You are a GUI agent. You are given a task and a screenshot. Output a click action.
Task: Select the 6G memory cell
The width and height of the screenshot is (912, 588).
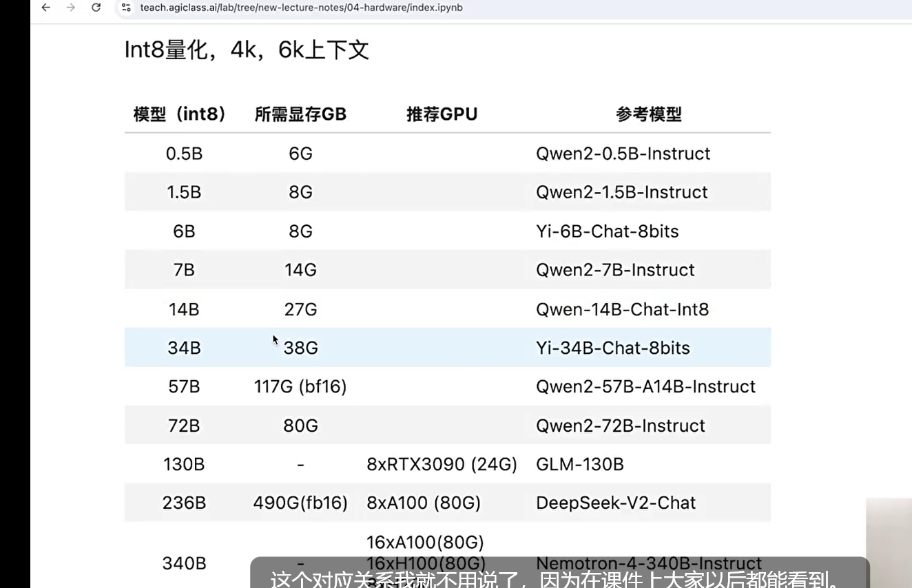click(300, 154)
